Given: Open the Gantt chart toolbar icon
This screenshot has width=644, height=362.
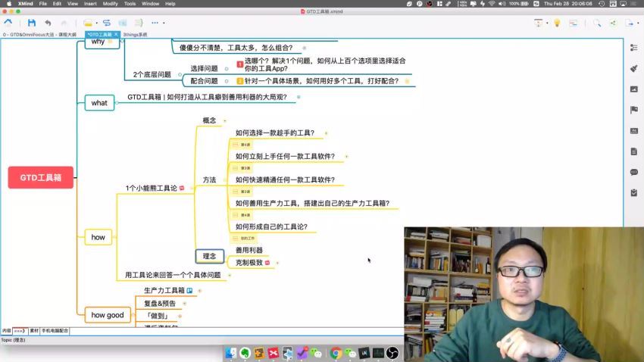Looking at the screenshot, I should 573,23.
